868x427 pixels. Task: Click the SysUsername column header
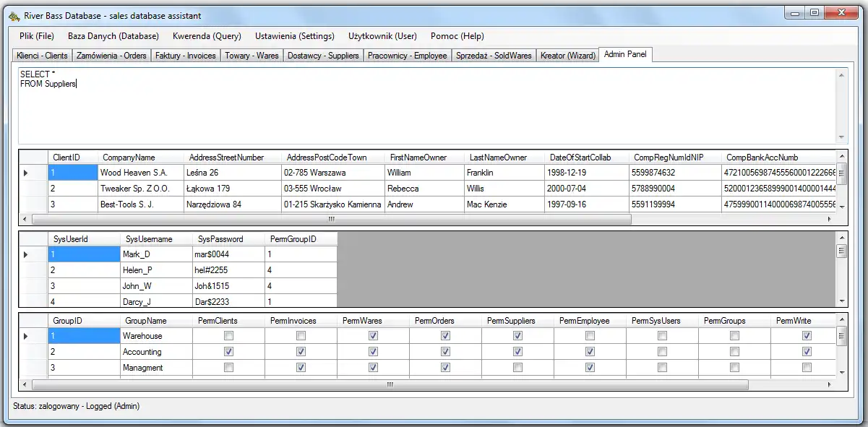click(x=149, y=239)
